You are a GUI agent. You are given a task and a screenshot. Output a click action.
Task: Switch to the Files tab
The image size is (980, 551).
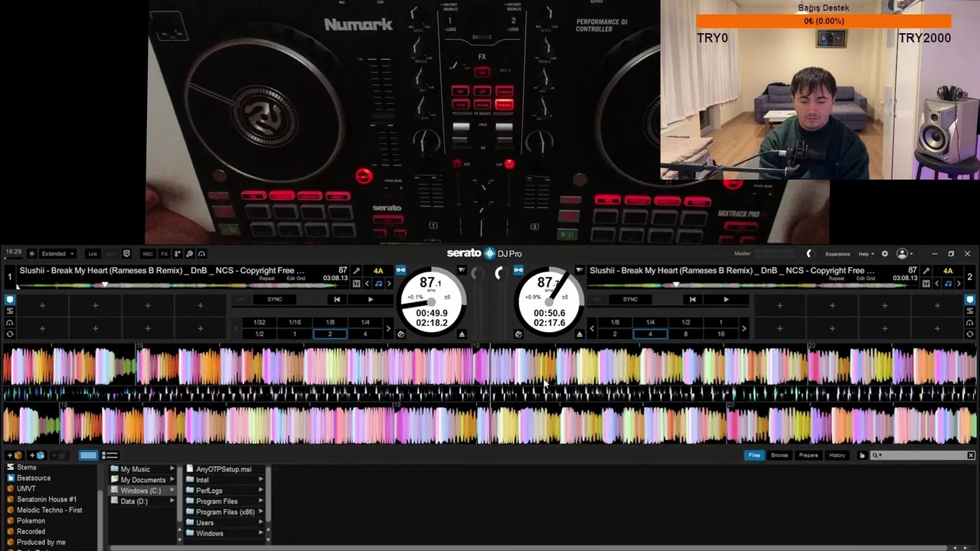point(755,455)
